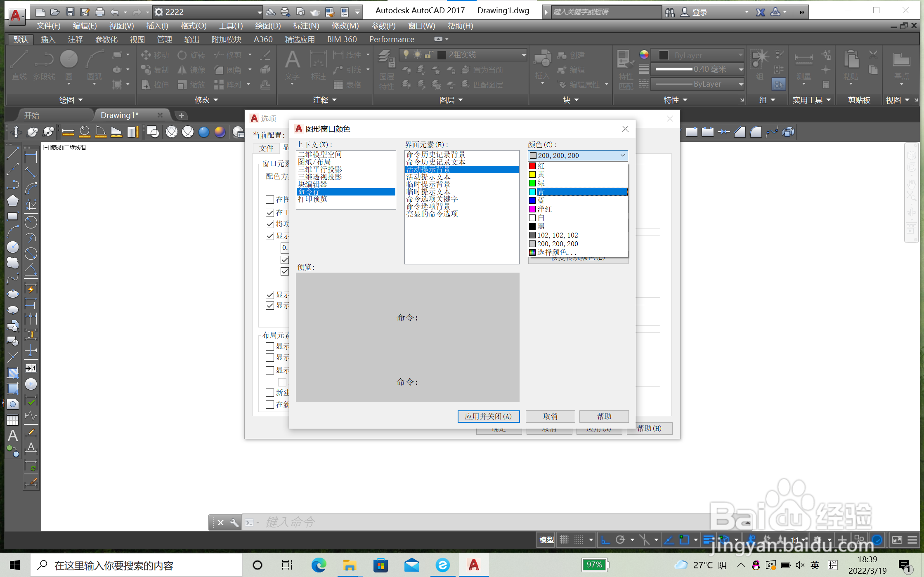The width and height of the screenshot is (924, 577).
Task: Expand the 注释 annotation panel arrow
Action: (x=334, y=100)
